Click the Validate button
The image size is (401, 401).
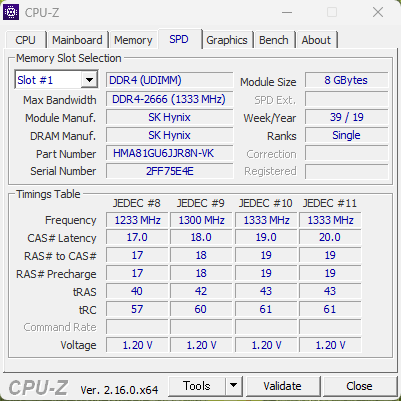tap(283, 386)
